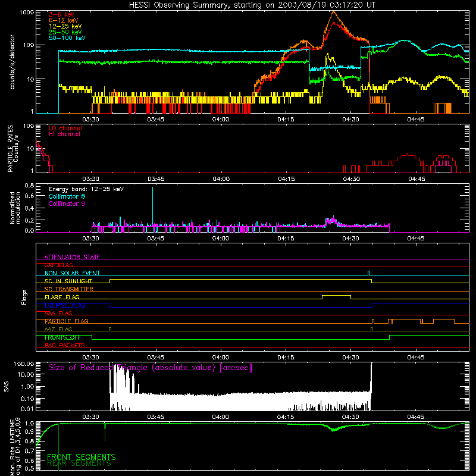Click the '100.00' tick on the SAS axis
The height and width of the screenshot is (476, 476).
[x=24, y=364]
